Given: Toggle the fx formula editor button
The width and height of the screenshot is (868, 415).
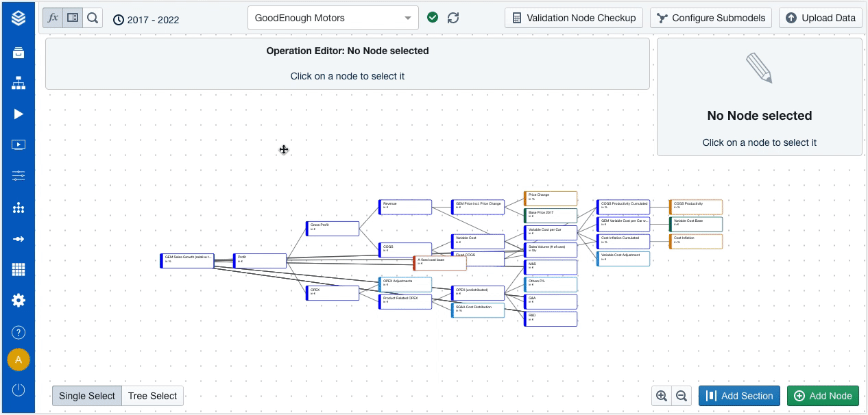Looking at the screenshot, I should point(53,18).
